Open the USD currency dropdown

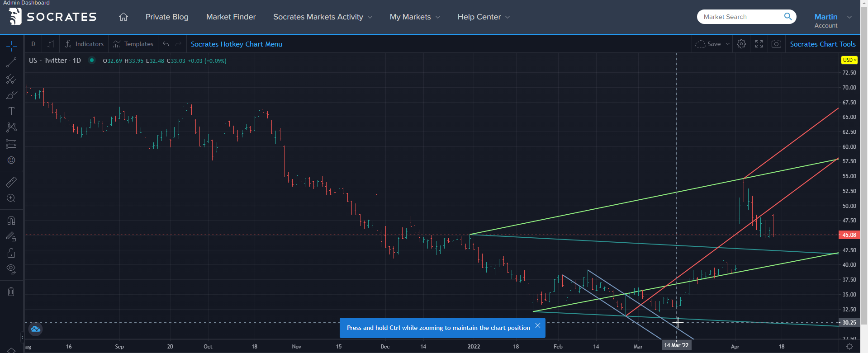(849, 60)
